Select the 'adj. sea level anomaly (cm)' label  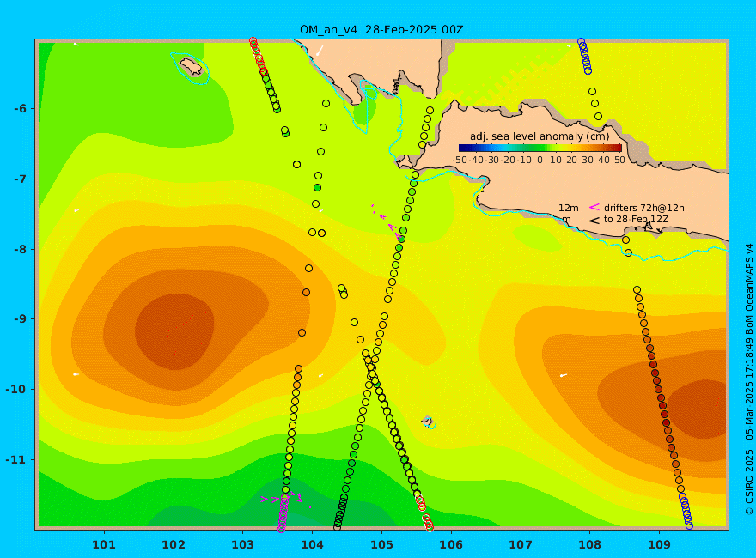click(x=540, y=136)
